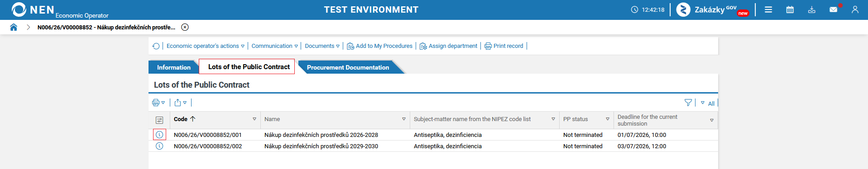Screen dimensions: 868x169
Task: Click the PP status column header
Action: click(x=575, y=119)
